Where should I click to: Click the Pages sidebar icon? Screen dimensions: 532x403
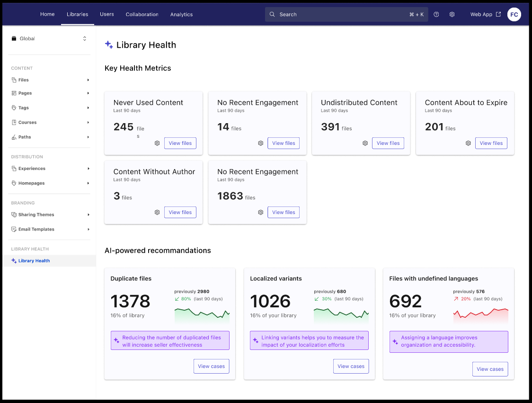tap(14, 93)
